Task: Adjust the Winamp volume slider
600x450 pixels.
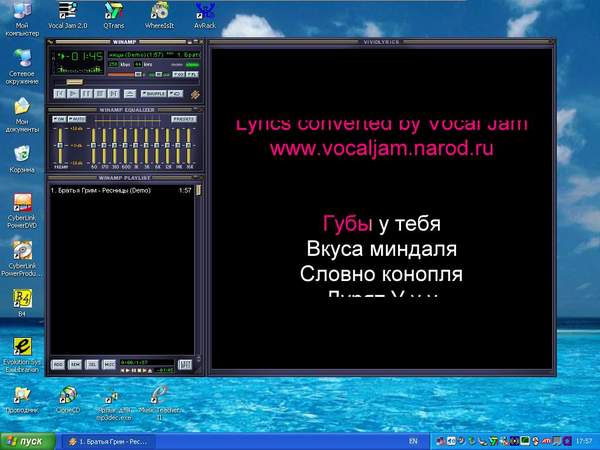Action: tap(125, 74)
